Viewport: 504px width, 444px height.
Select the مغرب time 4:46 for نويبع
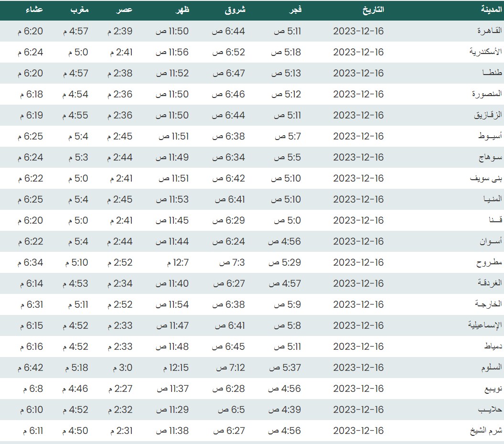pyautogui.click(x=75, y=389)
